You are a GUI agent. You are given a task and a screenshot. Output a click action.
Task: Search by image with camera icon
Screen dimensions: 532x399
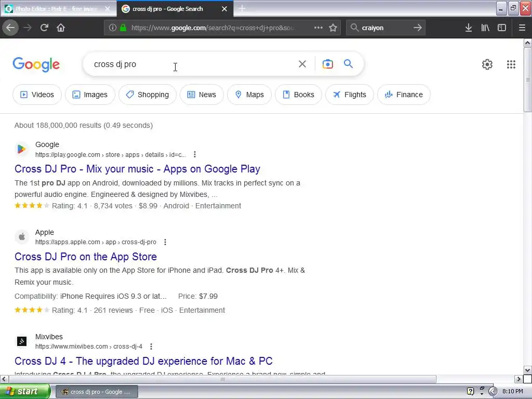point(327,64)
